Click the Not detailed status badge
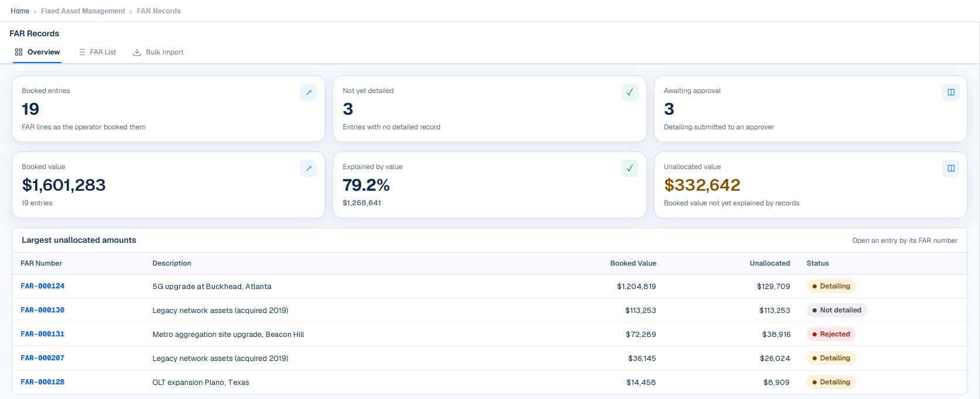Viewport: 980px width, 399px height. [837, 310]
